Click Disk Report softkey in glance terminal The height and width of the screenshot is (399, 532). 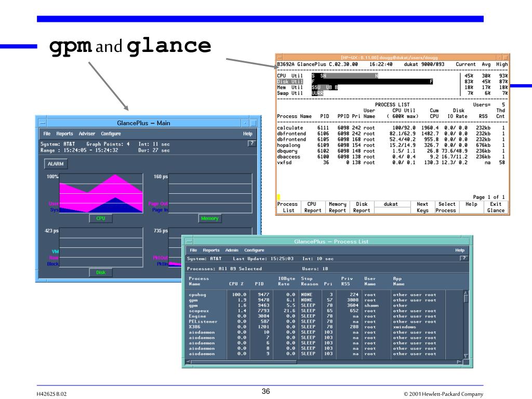tap(362, 207)
